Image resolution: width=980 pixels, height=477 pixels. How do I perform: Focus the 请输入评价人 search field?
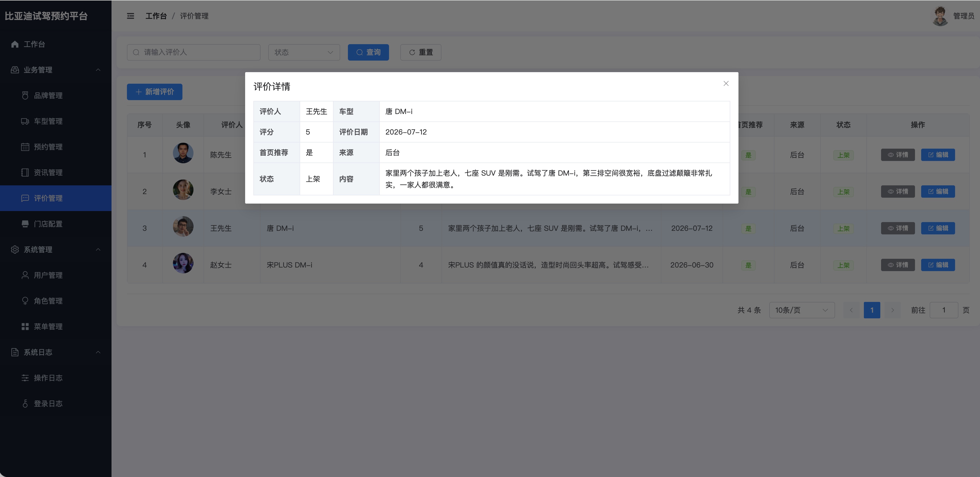click(194, 52)
